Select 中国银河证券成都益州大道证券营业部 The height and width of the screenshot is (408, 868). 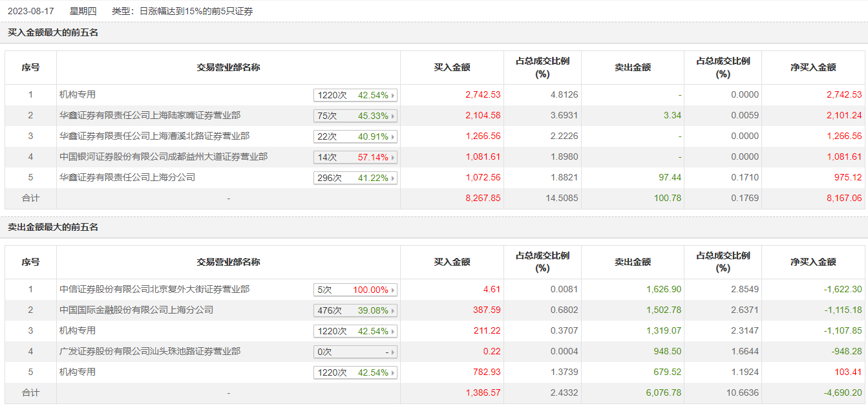tap(163, 157)
